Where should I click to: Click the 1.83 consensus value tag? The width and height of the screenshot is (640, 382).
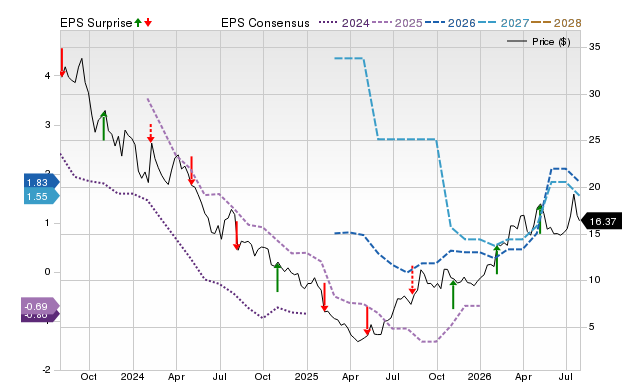(x=41, y=182)
